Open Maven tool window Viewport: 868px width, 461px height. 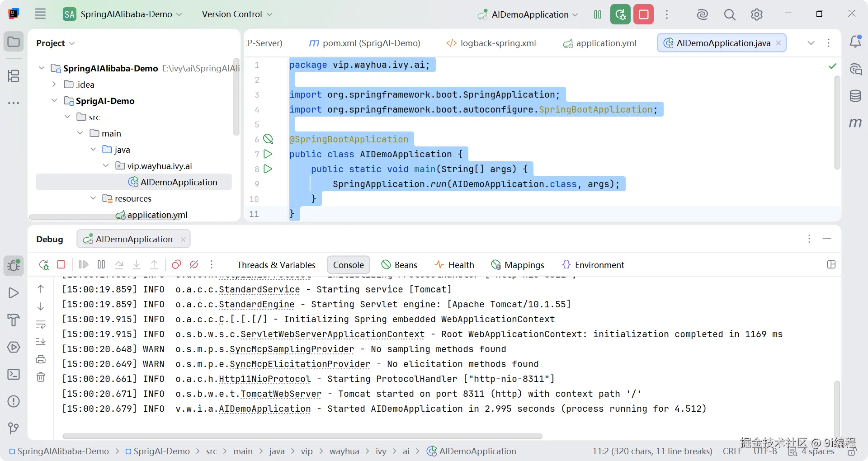click(855, 122)
